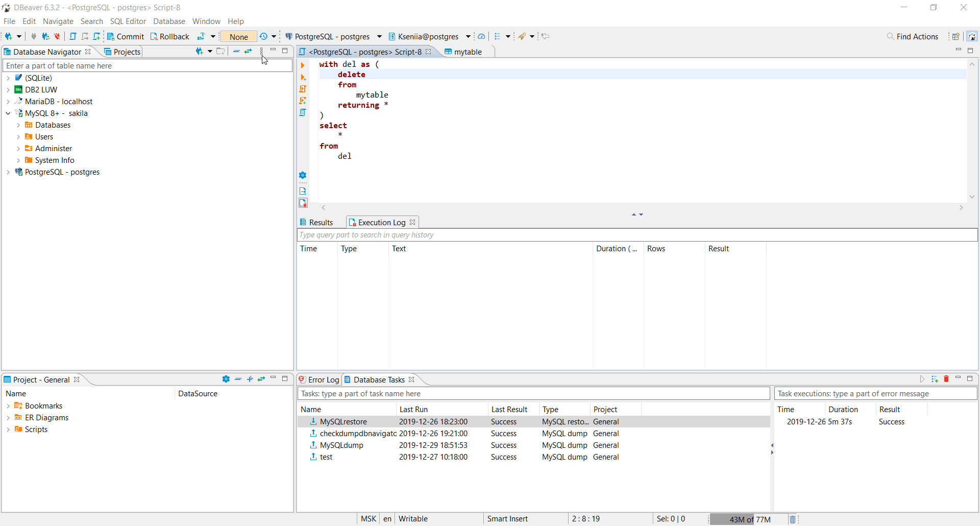
Task: Toggle link editor with navigator
Action: tap(249, 51)
